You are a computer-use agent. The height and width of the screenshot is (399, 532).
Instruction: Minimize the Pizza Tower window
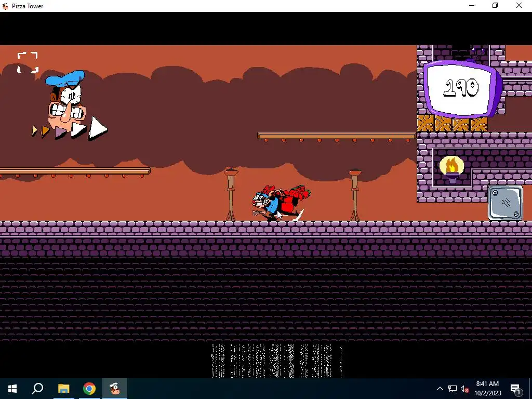point(472,5)
